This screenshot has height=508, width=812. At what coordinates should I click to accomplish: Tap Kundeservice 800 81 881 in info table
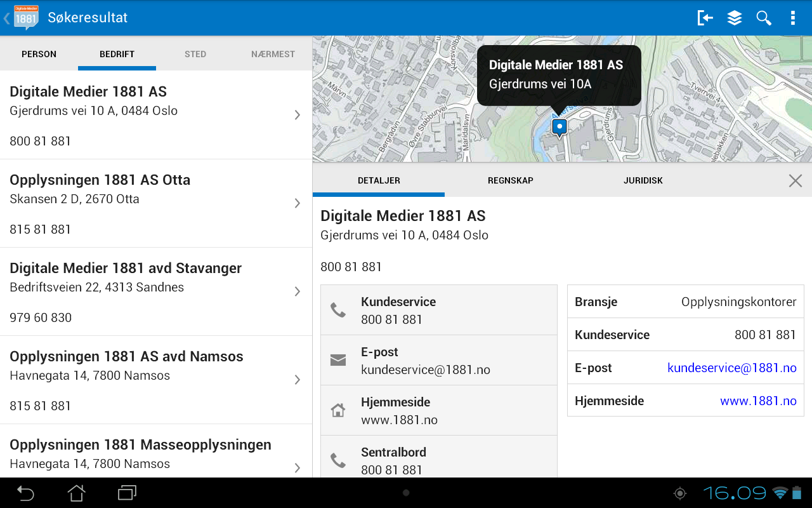[x=686, y=335]
